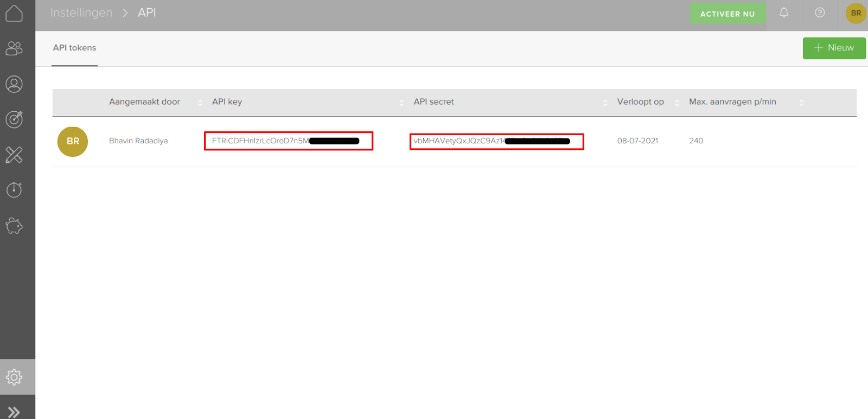Image resolution: width=868 pixels, height=419 pixels.
Task: Click the BR avatar in token row
Action: pyautogui.click(x=73, y=141)
